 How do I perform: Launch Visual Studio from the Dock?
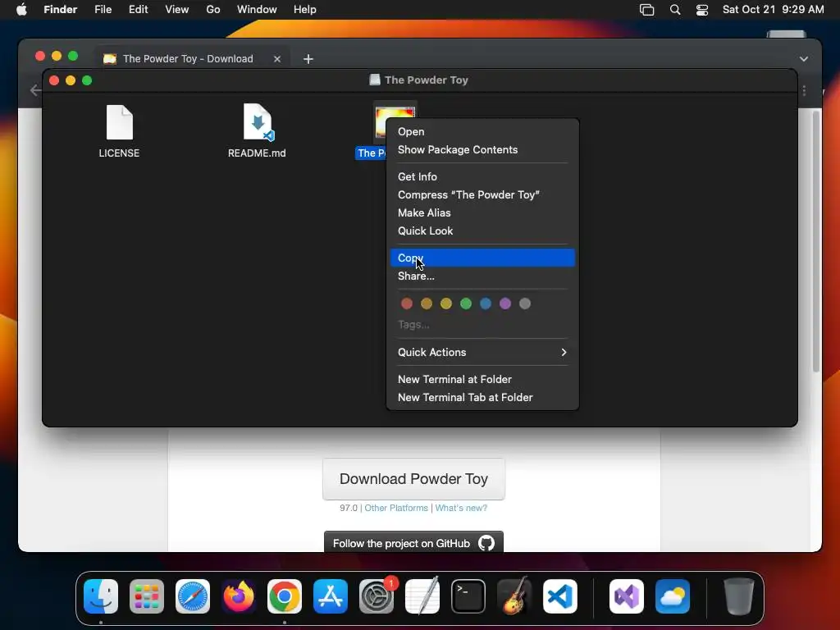click(x=626, y=596)
